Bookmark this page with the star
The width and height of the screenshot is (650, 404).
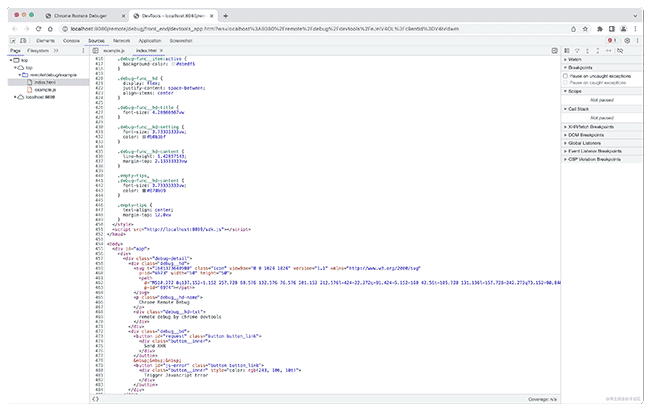point(585,29)
